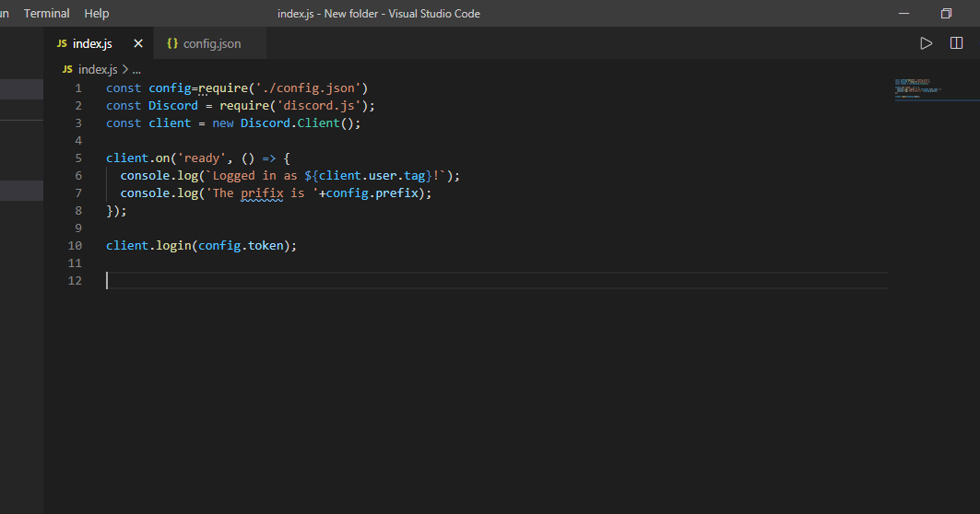This screenshot has width=980, height=514.
Task: Minimize the VS Code window
Action: click(x=903, y=13)
